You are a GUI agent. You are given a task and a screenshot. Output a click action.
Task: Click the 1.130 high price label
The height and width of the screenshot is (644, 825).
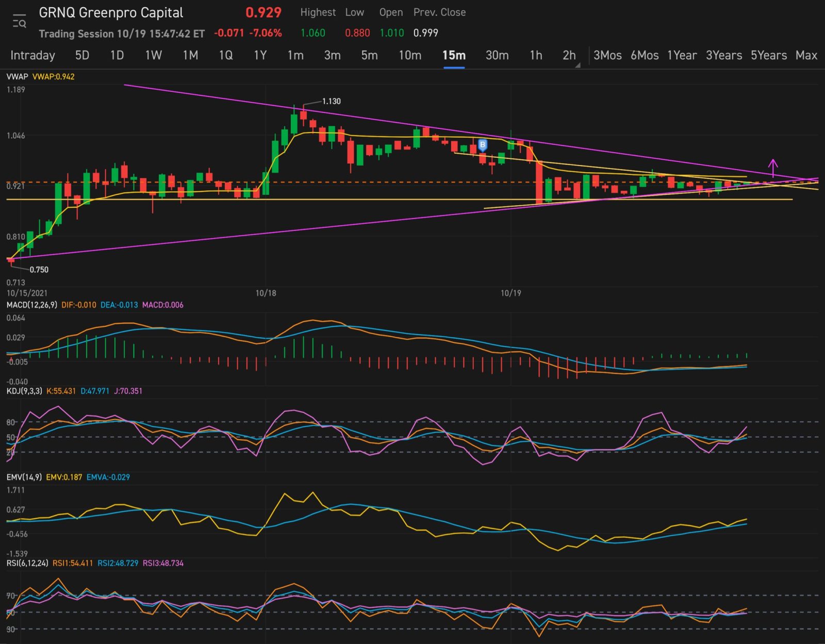[332, 101]
